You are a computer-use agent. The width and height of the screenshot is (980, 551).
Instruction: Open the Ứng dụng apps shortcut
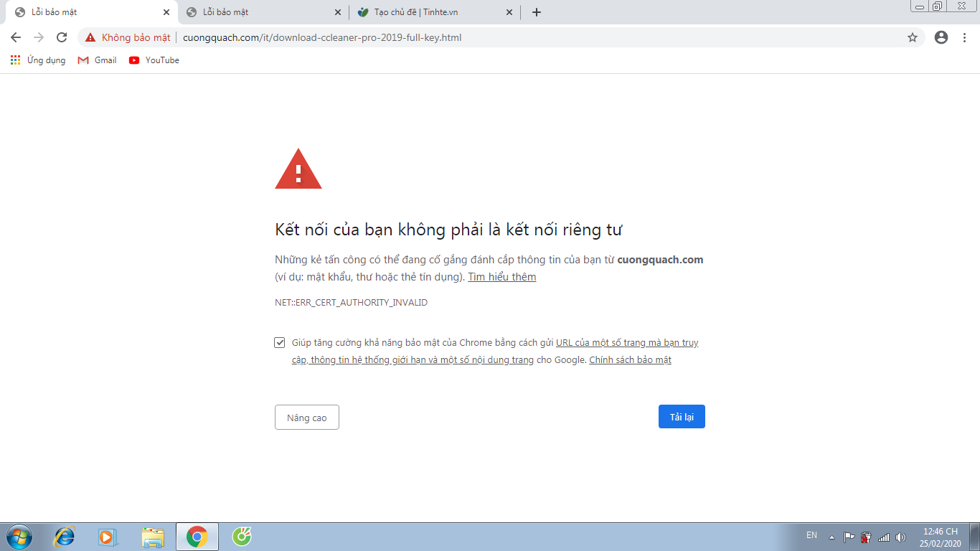[37, 60]
